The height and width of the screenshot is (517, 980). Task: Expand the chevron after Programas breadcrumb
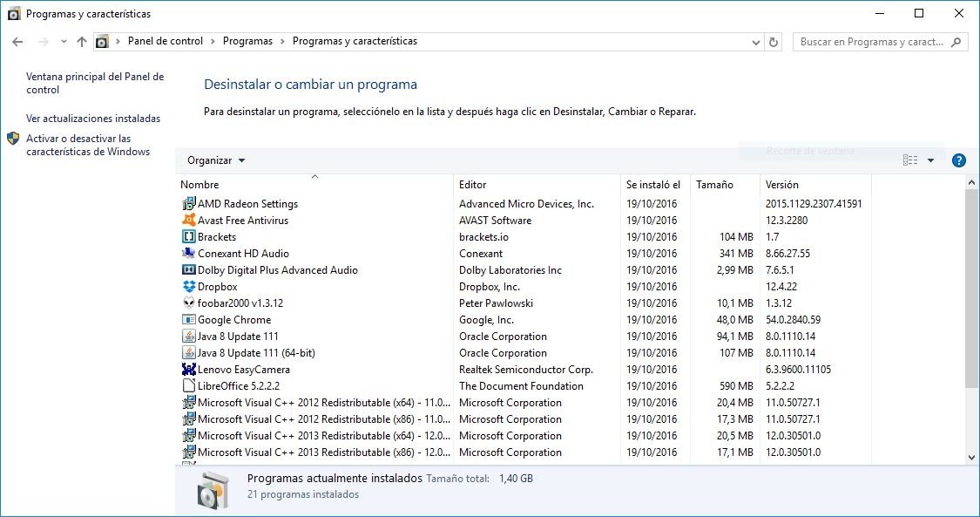coord(282,41)
